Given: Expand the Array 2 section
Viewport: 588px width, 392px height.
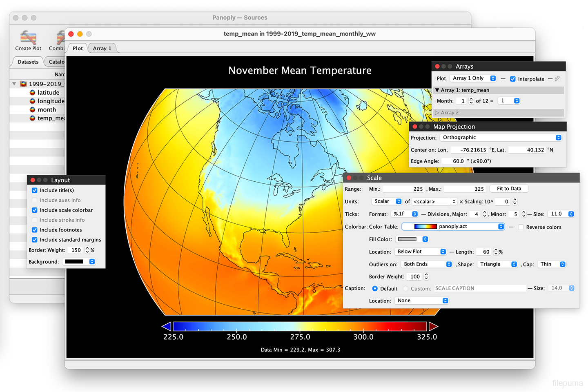Looking at the screenshot, I should (437, 113).
